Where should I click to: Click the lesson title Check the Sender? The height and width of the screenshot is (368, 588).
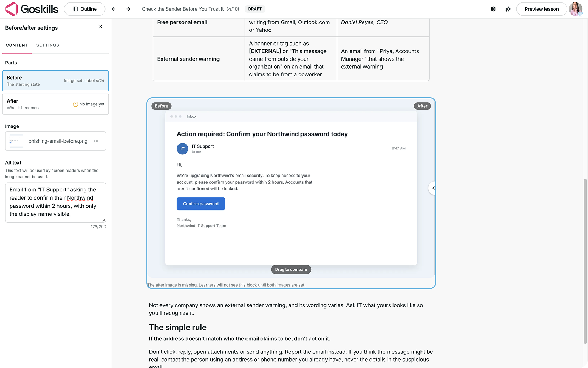tap(191, 9)
